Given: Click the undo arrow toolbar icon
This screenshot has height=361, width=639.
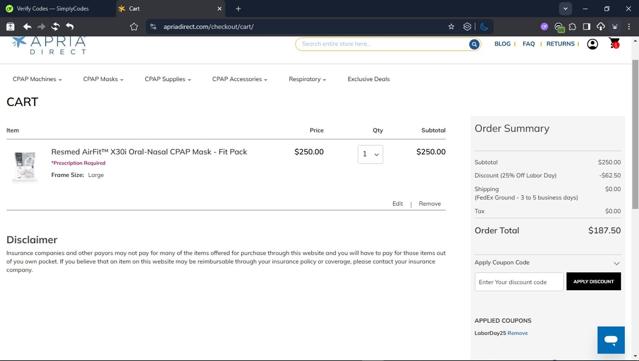Looking at the screenshot, I should click(x=70, y=26).
